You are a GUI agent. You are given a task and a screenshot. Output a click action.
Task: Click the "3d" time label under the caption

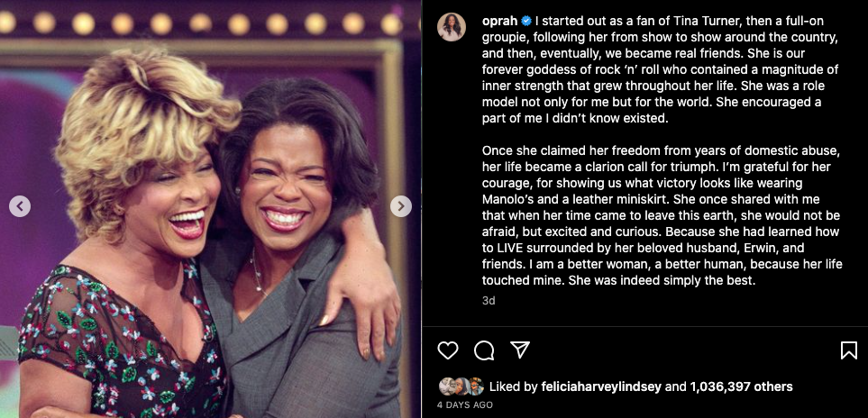(489, 301)
